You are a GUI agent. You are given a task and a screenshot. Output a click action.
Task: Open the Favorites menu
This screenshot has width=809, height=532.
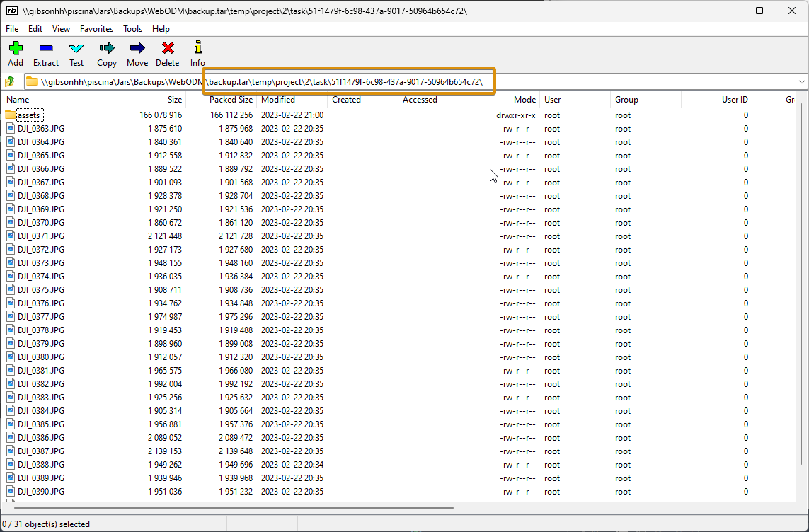96,29
